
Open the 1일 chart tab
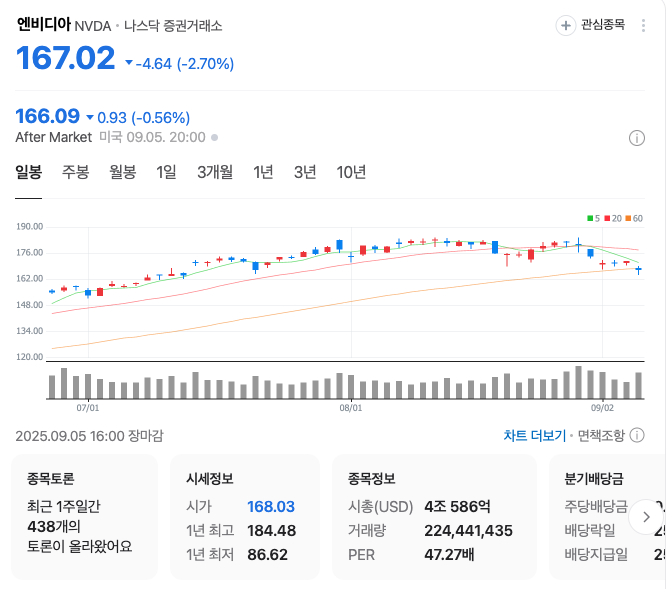tap(166, 172)
